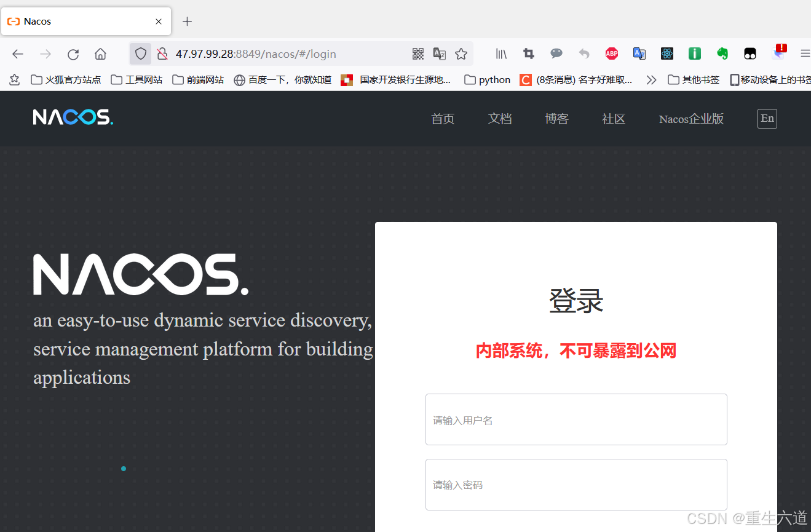Viewport: 811px width, 532px height.
Task: Click the green info extension icon
Action: click(695, 54)
